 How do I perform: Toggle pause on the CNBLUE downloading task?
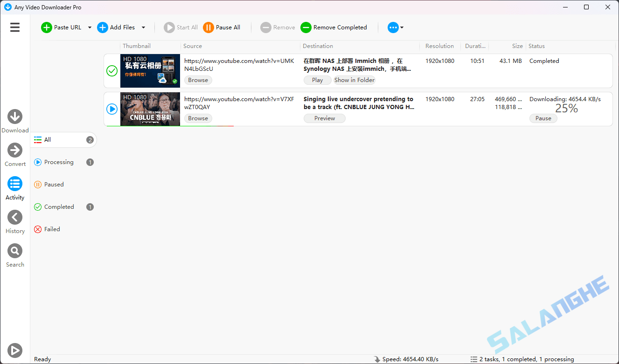[543, 118]
